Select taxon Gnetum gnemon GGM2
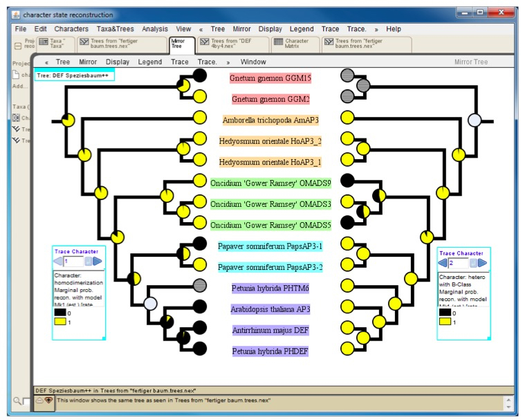Image resolution: width=523 pixels, height=420 pixels. tap(270, 100)
